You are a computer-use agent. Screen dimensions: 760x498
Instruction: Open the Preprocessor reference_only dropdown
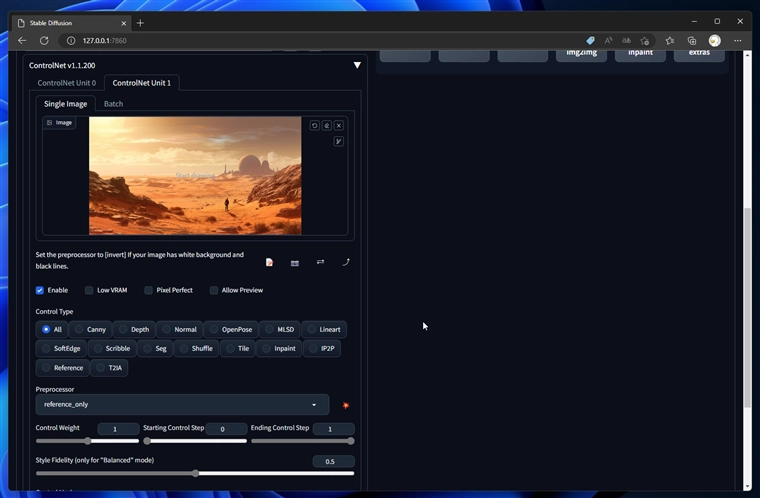tap(182, 404)
